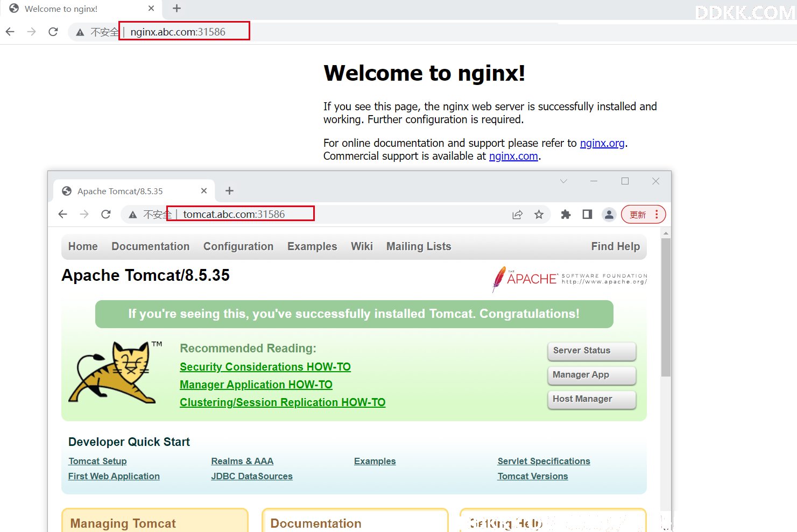Click the red 更新 update button
797x532 pixels.
[x=638, y=215]
